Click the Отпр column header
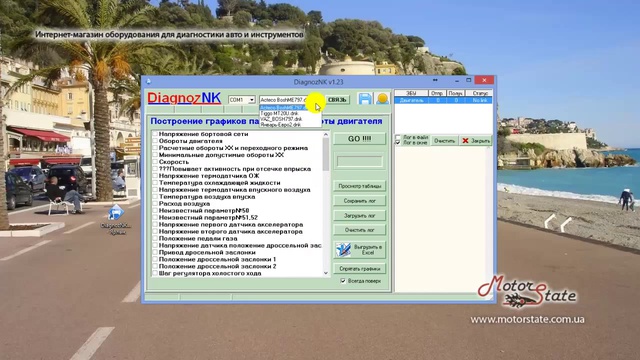This screenshot has height=360, width=640. pyautogui.click(x=437, y=93)
